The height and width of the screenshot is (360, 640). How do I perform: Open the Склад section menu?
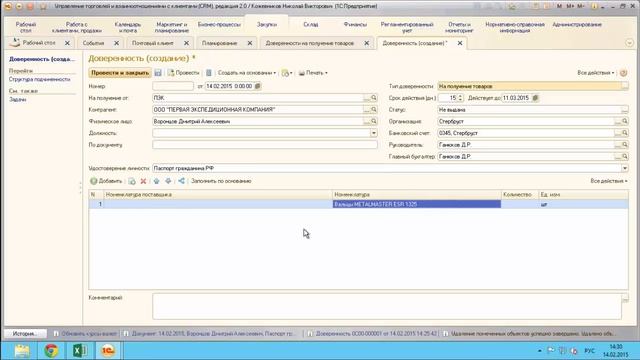pyautogui.click(x=311, y=24)
